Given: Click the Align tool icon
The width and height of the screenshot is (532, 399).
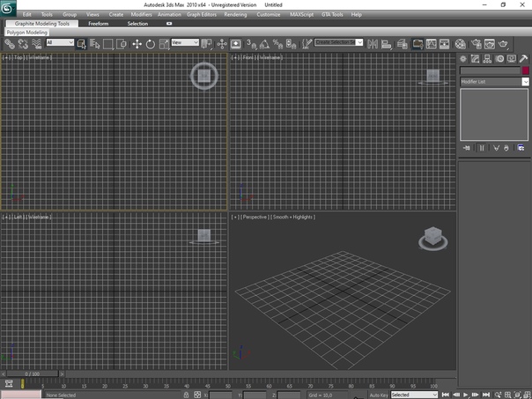Looking at the screenshot, I should coord(386,44).
